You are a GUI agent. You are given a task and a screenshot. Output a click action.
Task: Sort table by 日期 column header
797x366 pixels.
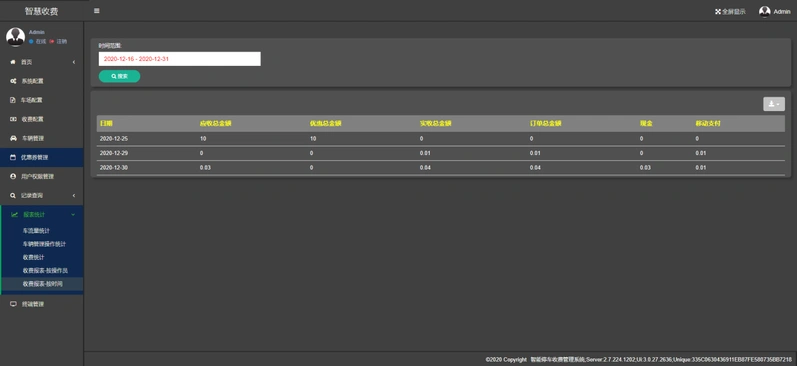(106, 124)
